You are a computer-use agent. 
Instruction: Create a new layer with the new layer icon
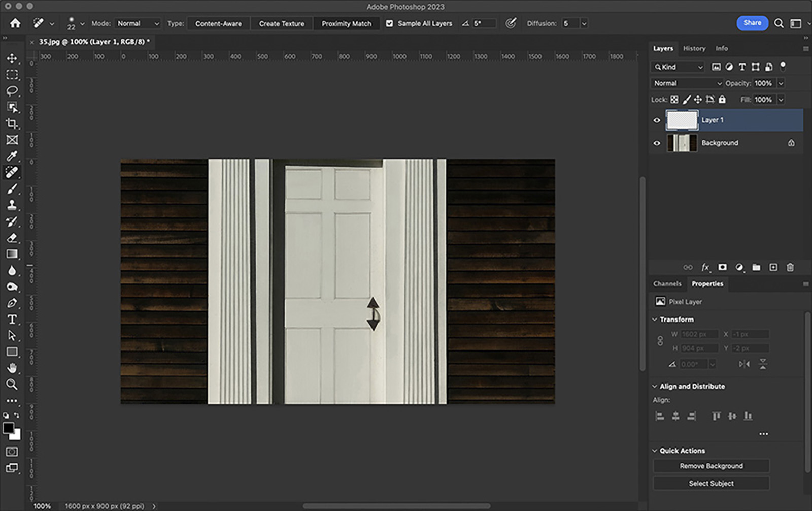[x=773, y=267]
